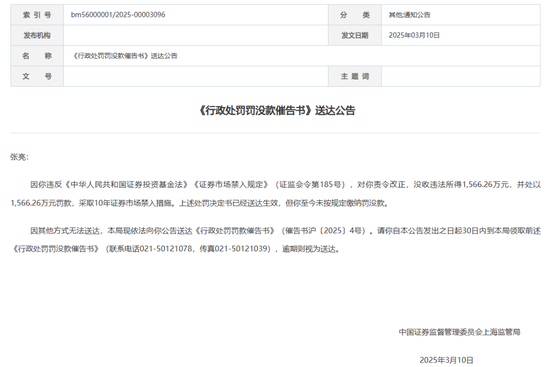Viewport: 550px width, 367px height.
Task: Click the 主题词 label cell
Action: tap(355, 76)
